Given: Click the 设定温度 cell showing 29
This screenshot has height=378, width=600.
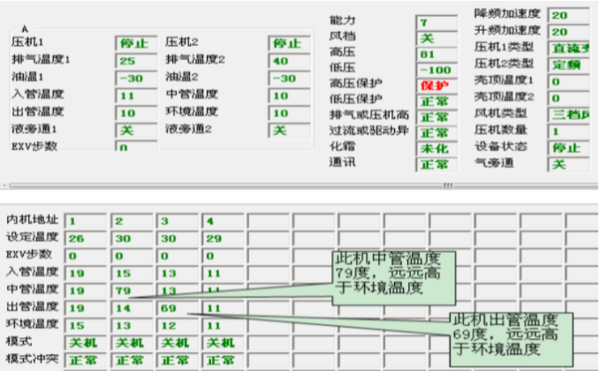Looking at the screenshot, I should pos(223,238).
